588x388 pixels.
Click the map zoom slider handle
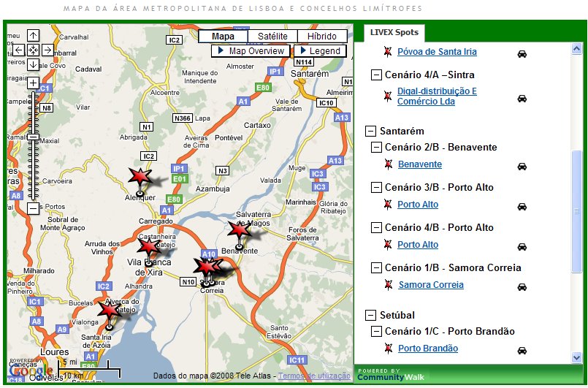pos(33,137)
